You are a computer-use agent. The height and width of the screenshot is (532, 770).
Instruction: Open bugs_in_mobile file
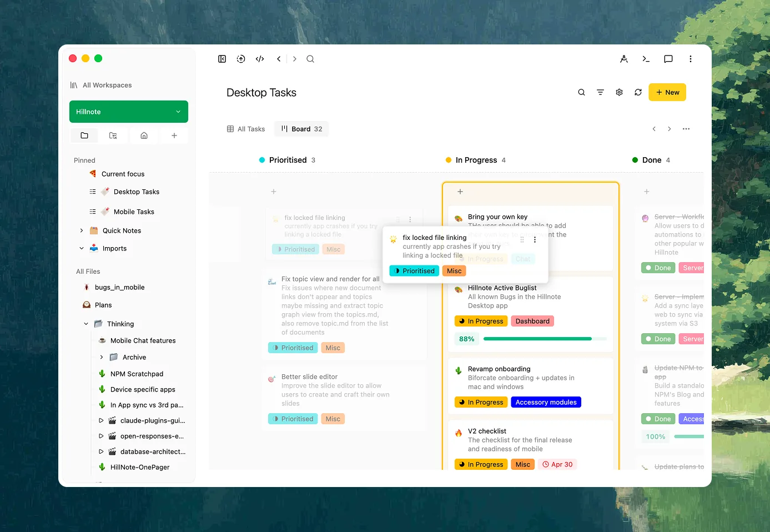click(119, 287)
